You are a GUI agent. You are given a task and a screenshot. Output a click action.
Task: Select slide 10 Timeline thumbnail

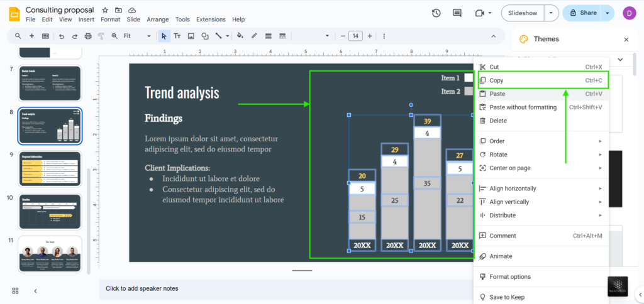[x=50, y=211]
